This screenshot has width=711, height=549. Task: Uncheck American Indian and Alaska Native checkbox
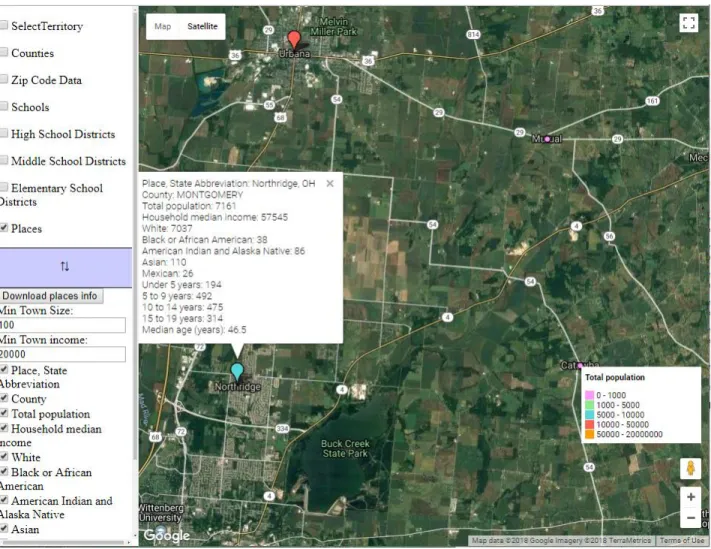(x=4, y=500)
